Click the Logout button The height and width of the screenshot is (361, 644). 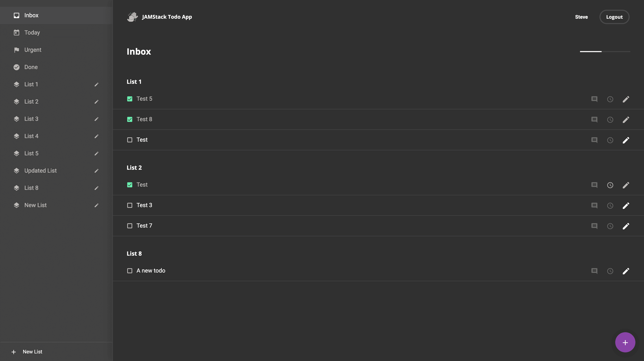[x=614, y=17]
